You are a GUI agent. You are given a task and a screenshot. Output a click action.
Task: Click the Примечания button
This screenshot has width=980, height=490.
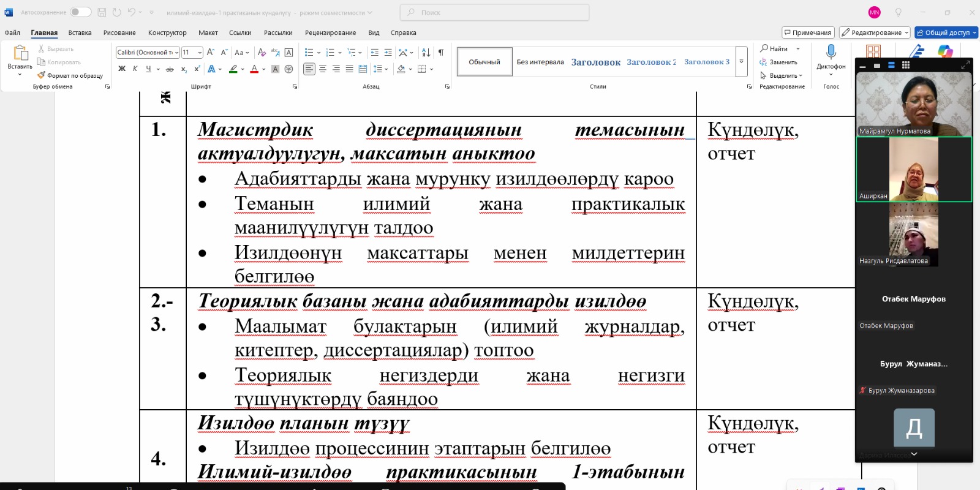[807, 32]
